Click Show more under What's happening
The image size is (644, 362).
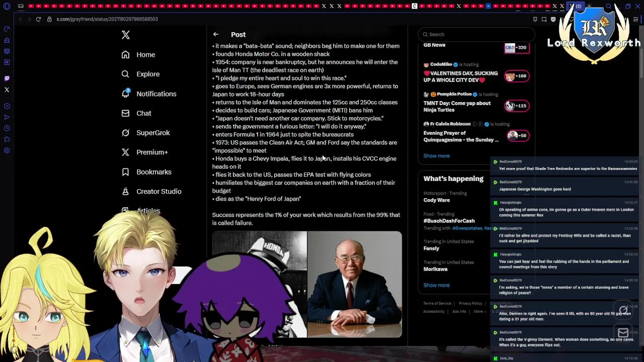coord(436,285)
